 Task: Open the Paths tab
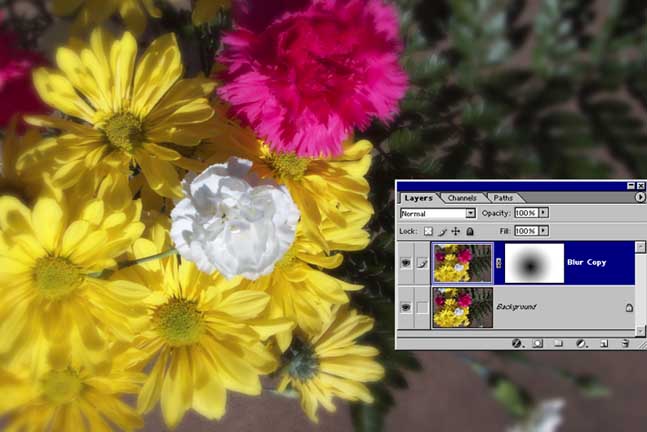point(503,198)
